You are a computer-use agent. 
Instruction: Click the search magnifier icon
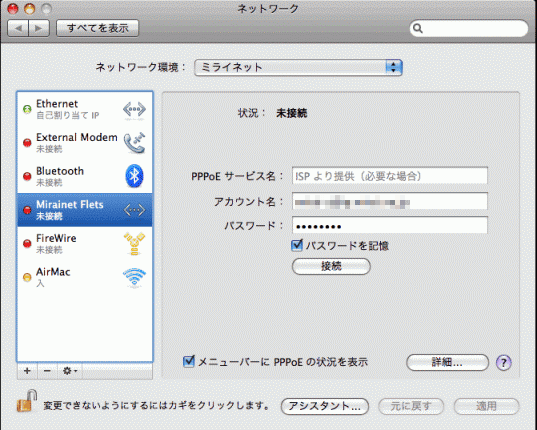[417, 28]
